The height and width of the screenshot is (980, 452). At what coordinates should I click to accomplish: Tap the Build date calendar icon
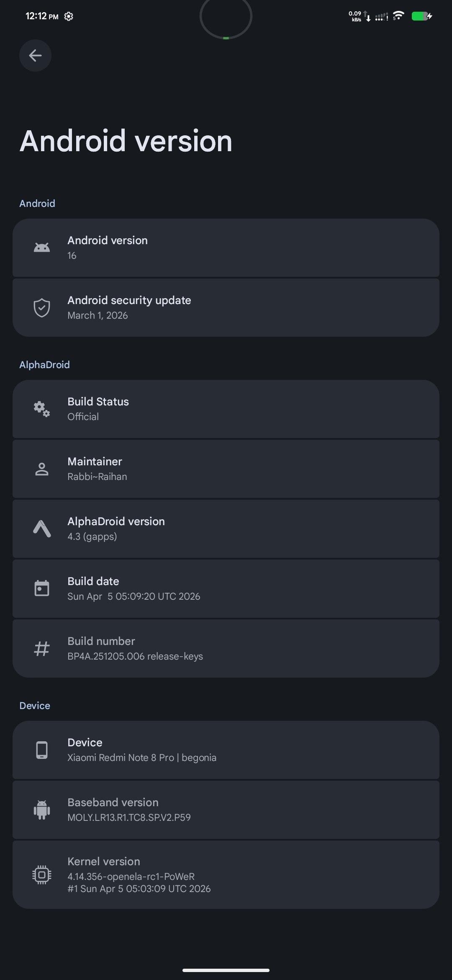tap(42, 588)
